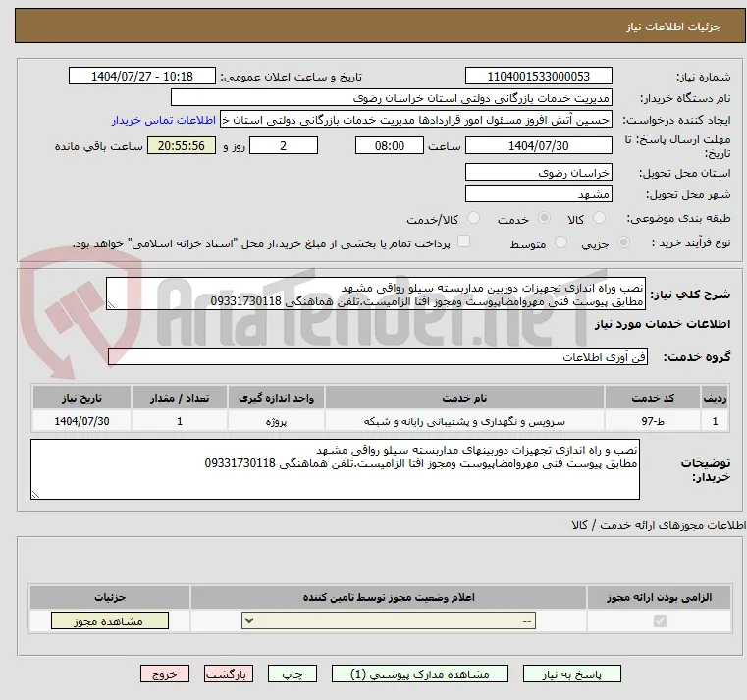The image size is (747, 700).
Task: Select the خدمت radio button
Action: click(544, 218)
